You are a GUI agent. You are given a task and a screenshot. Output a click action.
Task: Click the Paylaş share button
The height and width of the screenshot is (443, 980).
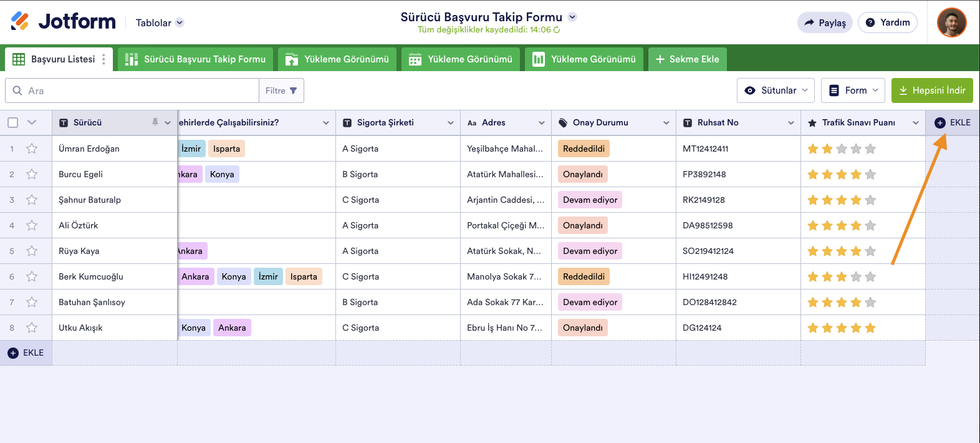pos(825,22)
